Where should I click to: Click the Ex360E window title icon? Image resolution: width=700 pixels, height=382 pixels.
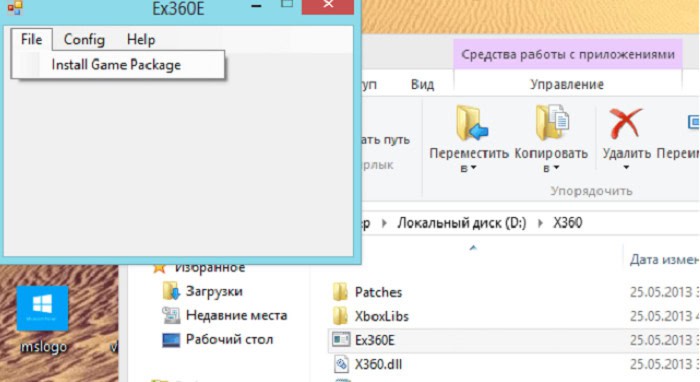click(15, 7)
